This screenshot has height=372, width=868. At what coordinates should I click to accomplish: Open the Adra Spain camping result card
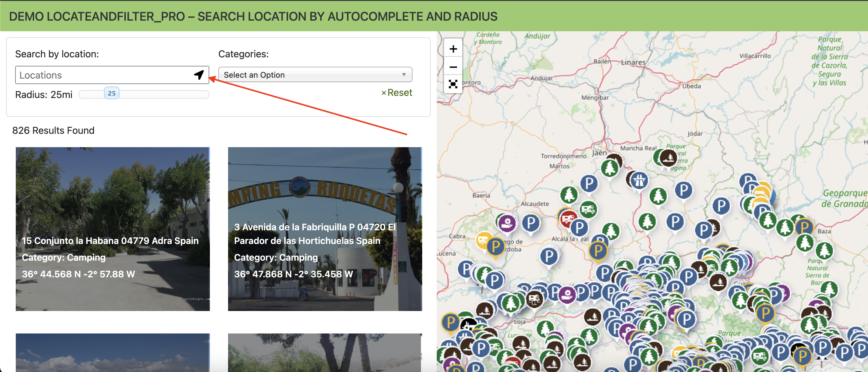tap(113, 229)
